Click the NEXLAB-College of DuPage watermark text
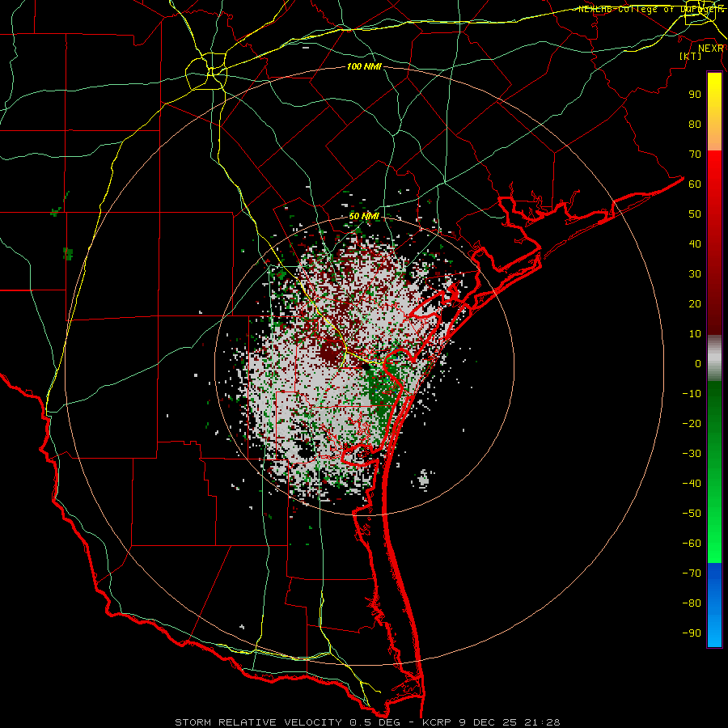 coord(651,9)
